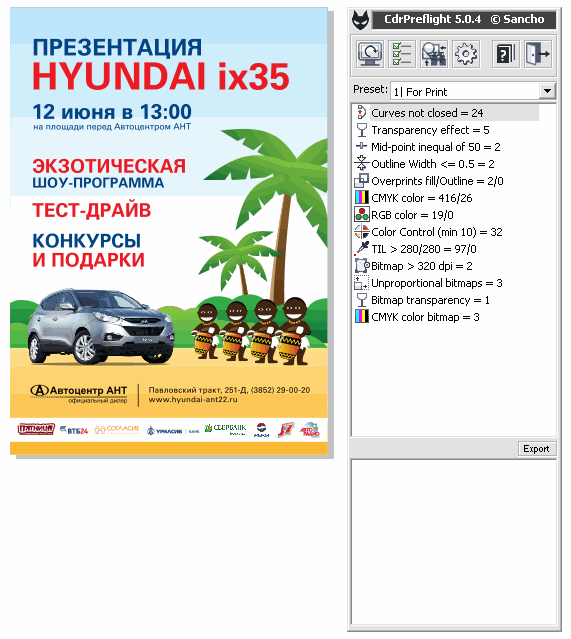Open the help document icon

(x=506, y=54)
